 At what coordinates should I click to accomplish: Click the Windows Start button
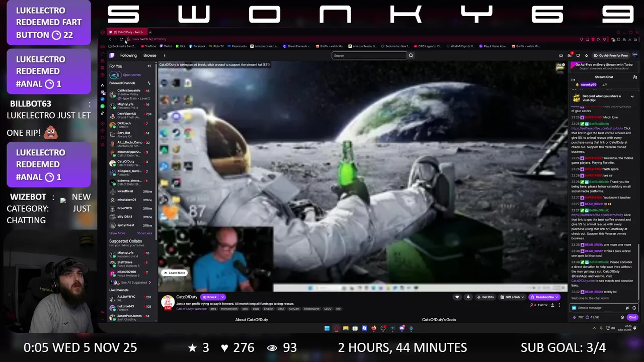pos(327,328)
